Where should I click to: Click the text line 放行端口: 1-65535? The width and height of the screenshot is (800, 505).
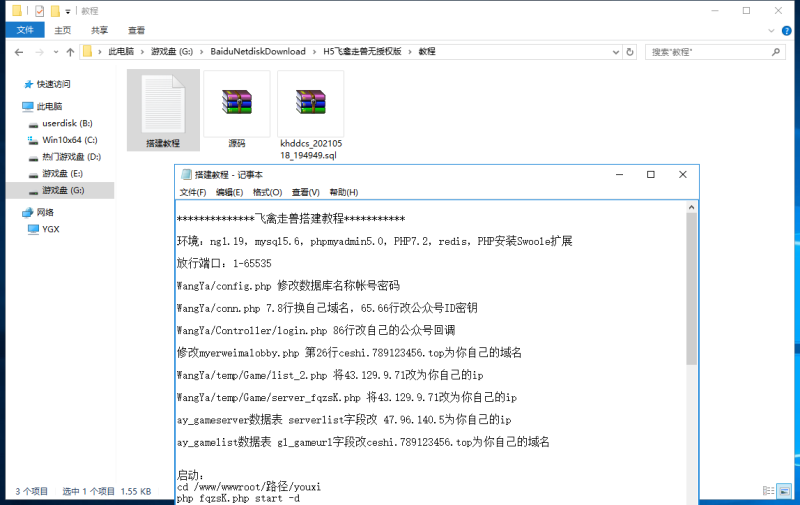[x=224, y=264]
